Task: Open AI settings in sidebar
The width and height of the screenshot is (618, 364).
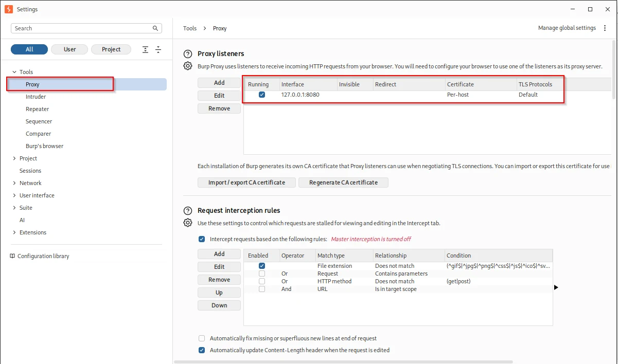Action: 22,220
